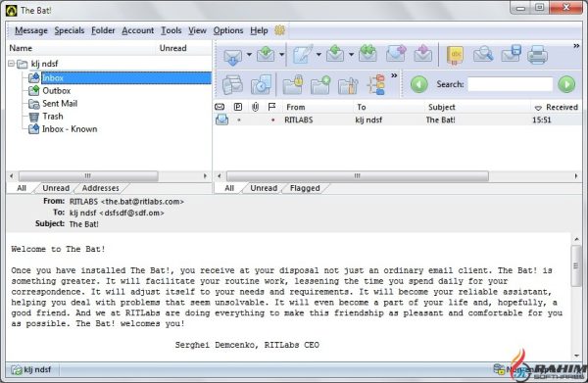The width and height of the screenshot is (588, 383).
Task: Open the Tools menu
Action: 171,30
